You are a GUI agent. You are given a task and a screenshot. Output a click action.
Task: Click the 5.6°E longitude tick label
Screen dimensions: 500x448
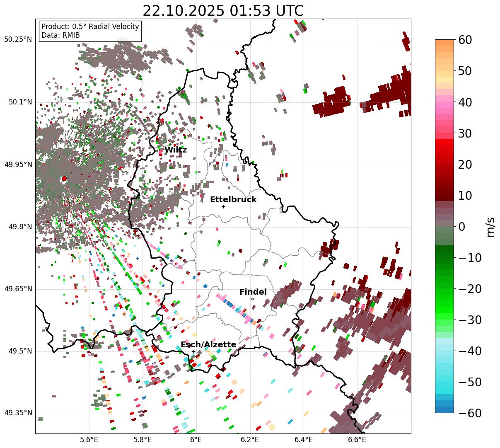89,440
